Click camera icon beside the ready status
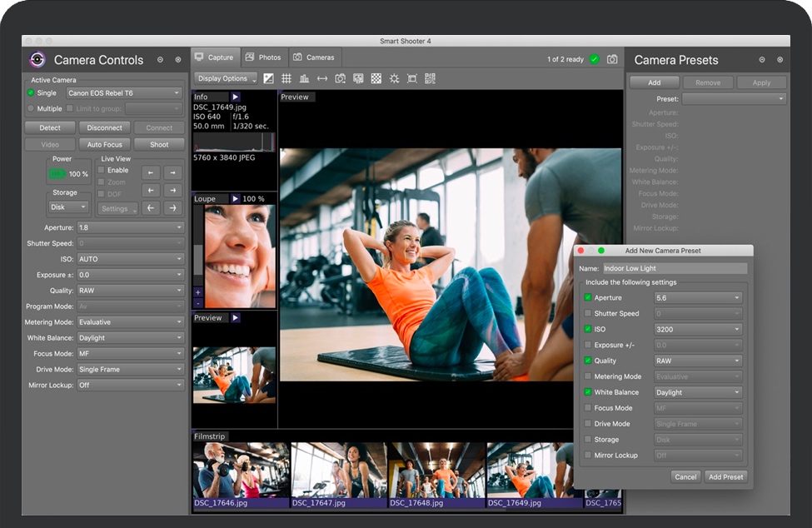The image size is (812, 528). [x=612, y=59]
